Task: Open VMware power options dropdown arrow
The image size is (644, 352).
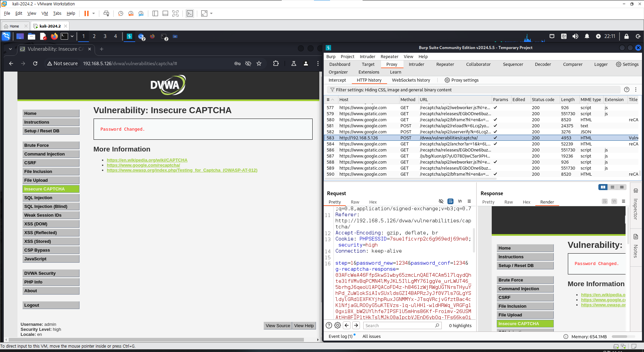Action: pos(94,13)
